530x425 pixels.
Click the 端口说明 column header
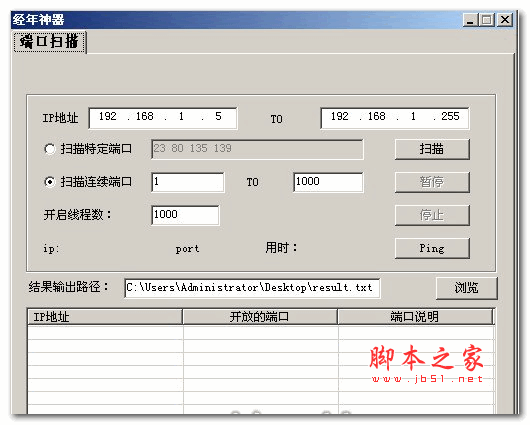415,317
